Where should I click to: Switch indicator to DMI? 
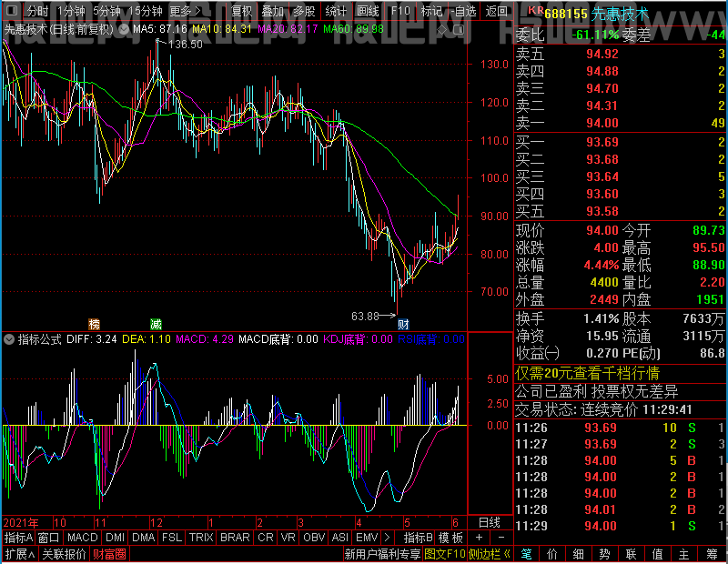coord(115,538)
